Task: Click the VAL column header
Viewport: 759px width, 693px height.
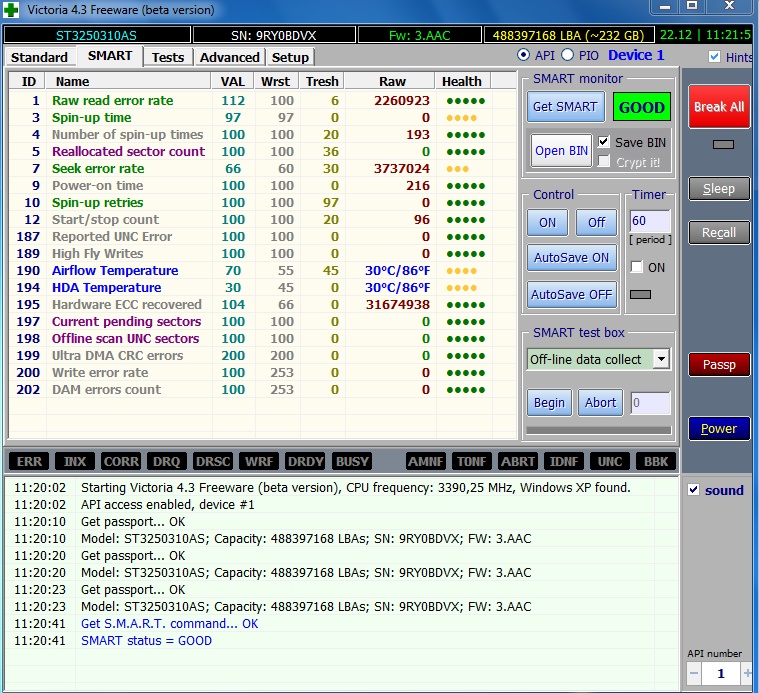Action: (233, 81)
